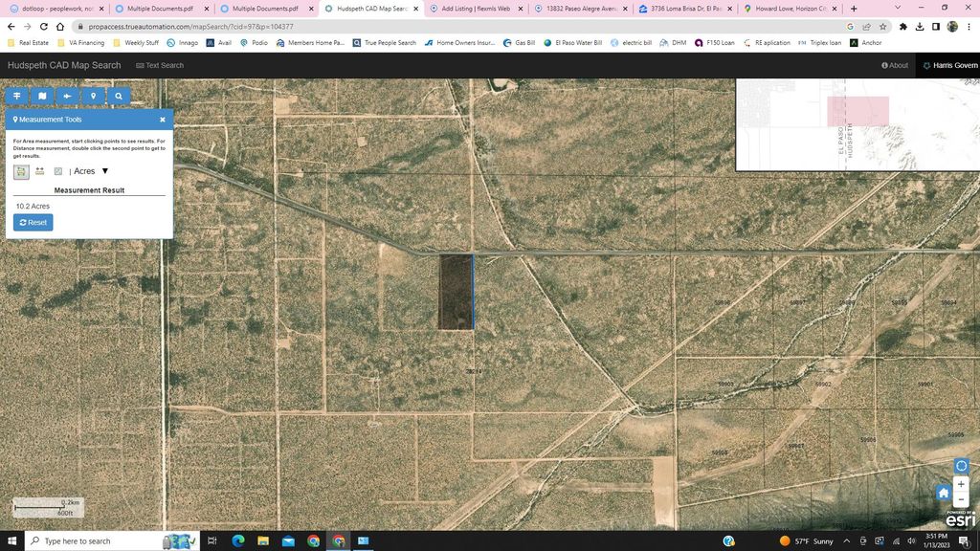Select the area measurement icon in Measurement Tools
The height and width of the screenshot is (551, 980).
[20, 171]
